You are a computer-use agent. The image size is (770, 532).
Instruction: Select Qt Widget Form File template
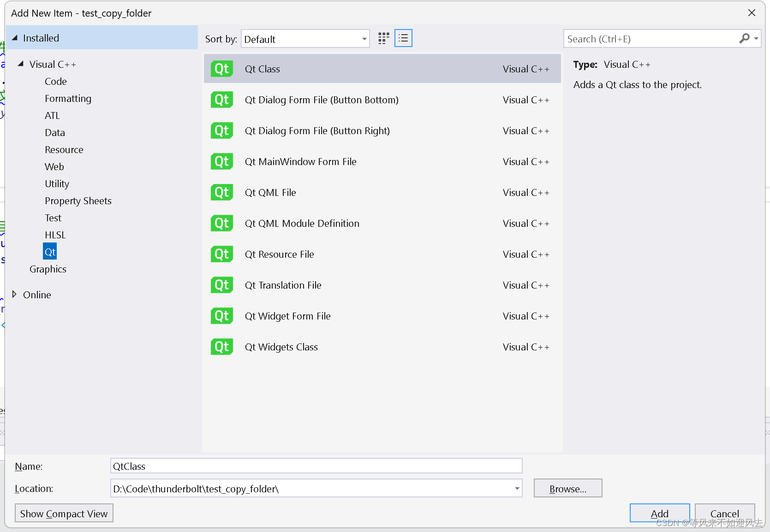click(288, 316)
